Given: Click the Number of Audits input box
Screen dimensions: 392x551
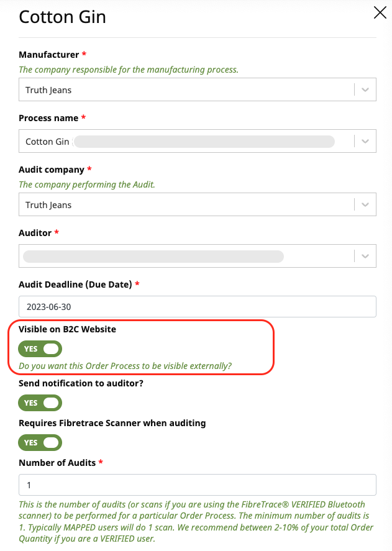Looking at the screenshot, I should 198,485.
